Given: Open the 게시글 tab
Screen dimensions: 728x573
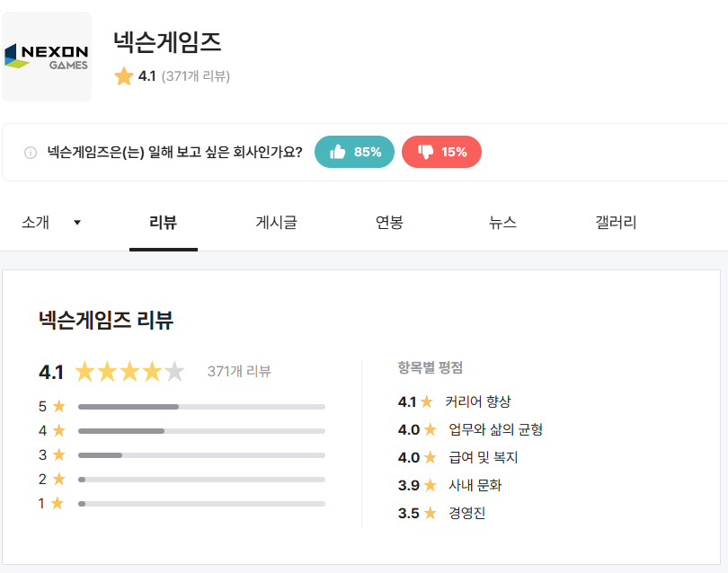Looking at the screenshot, I should tap(276, 223).
